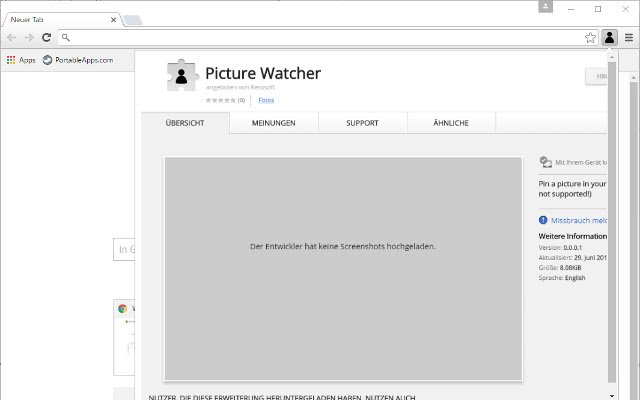Switch to the SUPPORT tab

pos(362,123)
